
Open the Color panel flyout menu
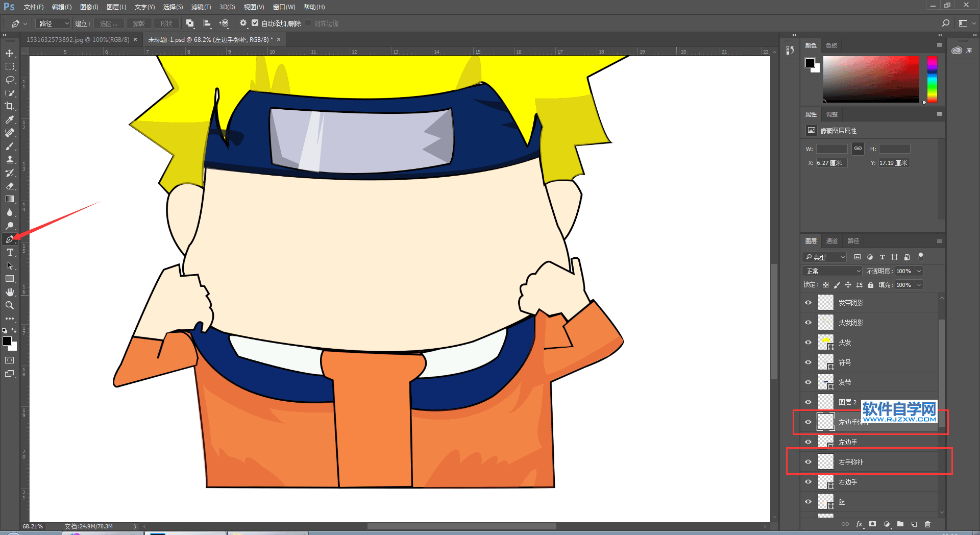click(939, 45)
